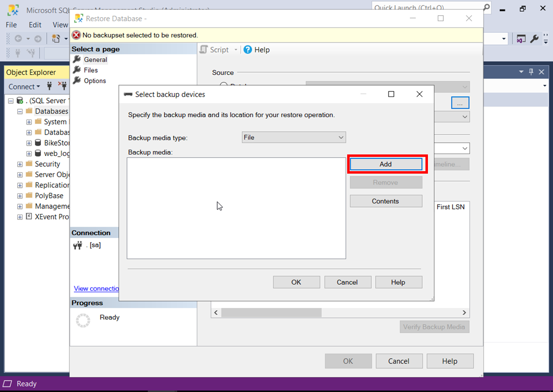
Task: Click the pin icon on the right panel
Action: click(x=531, y=72)
